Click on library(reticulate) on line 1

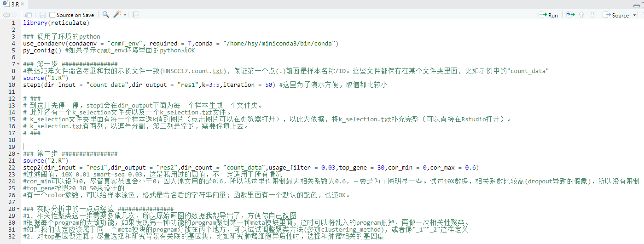56,23
